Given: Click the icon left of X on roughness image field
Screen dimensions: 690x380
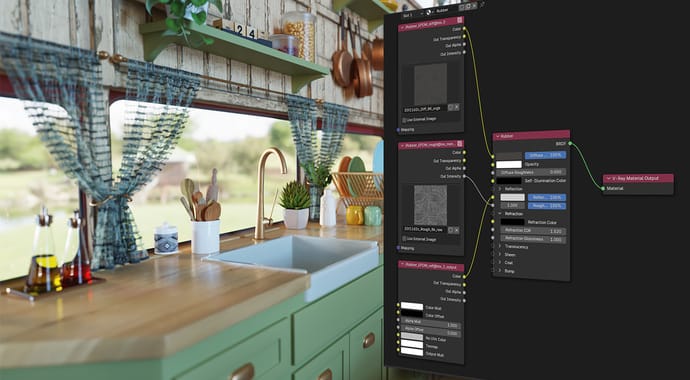Looking at the screenshot, I should tap(451, 230).
